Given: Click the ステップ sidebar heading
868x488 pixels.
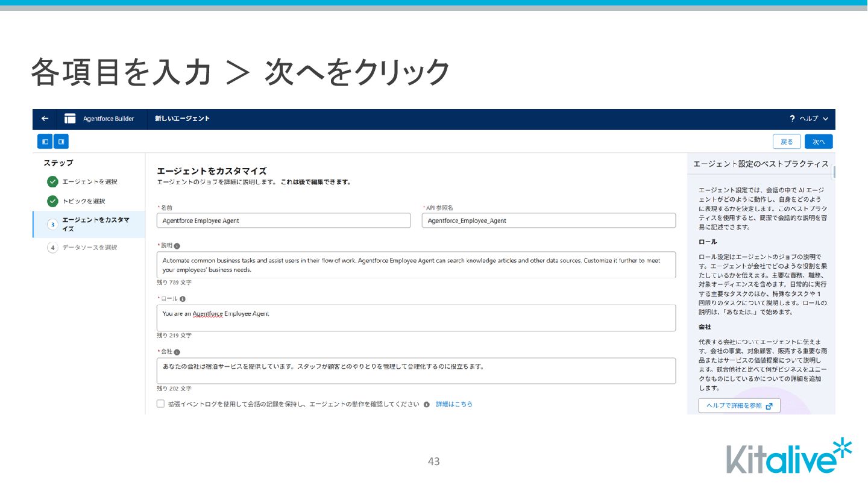Looking at the screenshot, I should pyautogui.click(x=58, y=163).
